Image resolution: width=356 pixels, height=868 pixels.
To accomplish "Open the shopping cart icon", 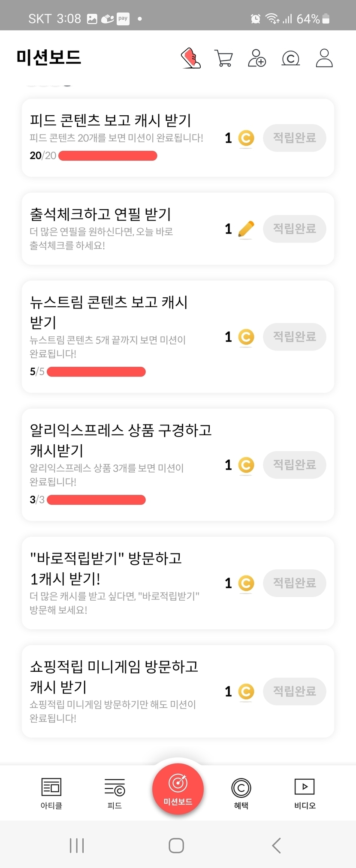I will click(223, 58).
